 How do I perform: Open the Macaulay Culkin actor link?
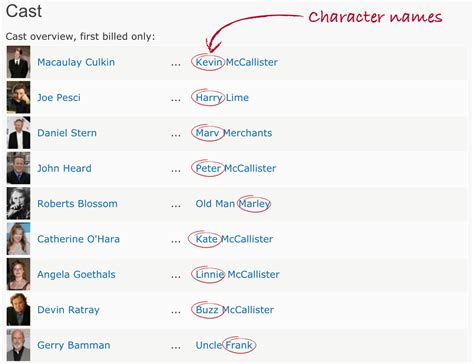(76, 62)
